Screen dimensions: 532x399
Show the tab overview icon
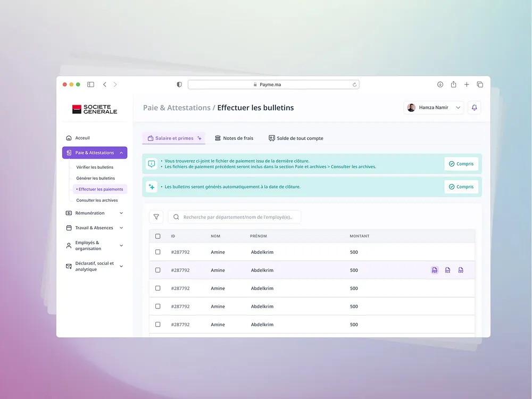click(480, 85)
